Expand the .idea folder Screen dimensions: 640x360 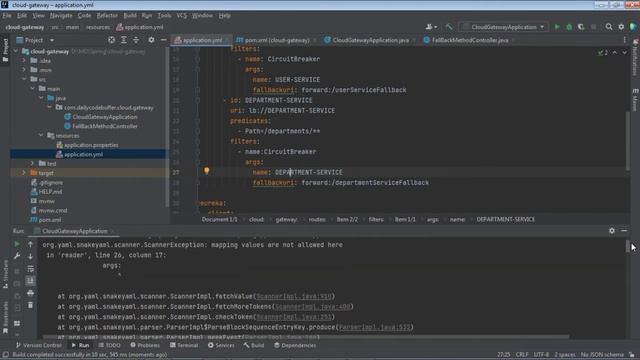pyautogui.click(x=24, y=60)
